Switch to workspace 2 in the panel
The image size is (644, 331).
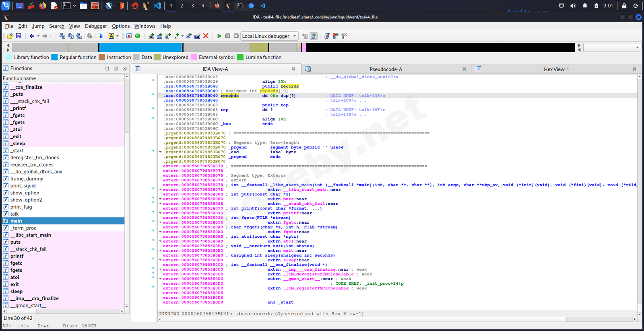coord(182,6)
